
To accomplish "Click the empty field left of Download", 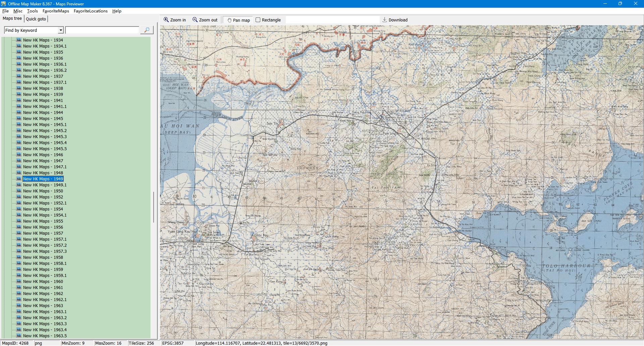I will (332, 20).
